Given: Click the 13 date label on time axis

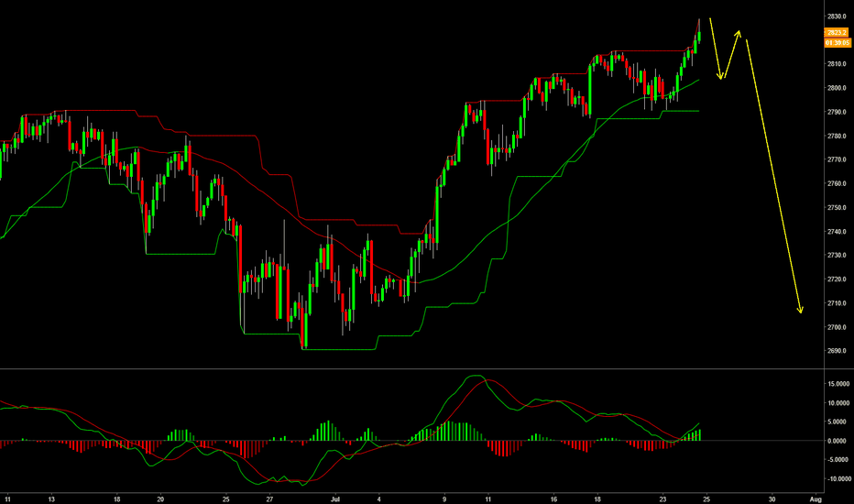Looking at the screenshot, I should pos(51,499).
